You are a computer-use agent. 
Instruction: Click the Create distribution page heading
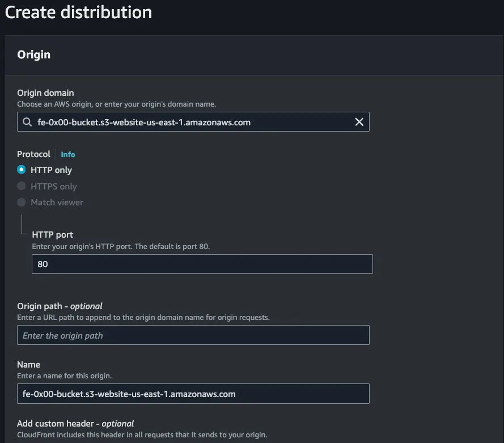[x=78, y=12]
